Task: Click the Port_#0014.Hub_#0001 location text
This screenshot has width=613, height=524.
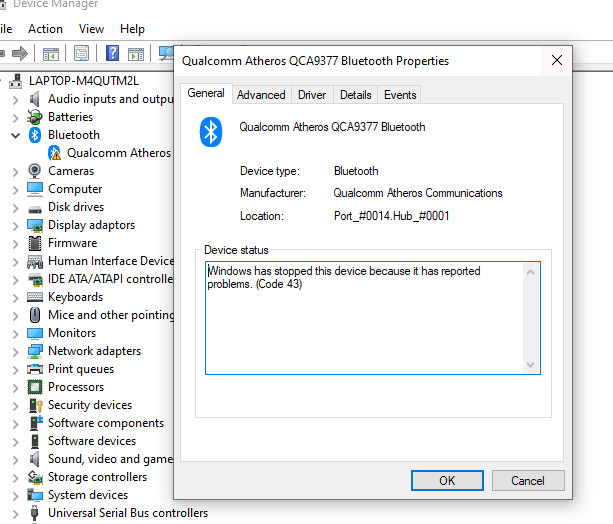Action: click(392, 216)
